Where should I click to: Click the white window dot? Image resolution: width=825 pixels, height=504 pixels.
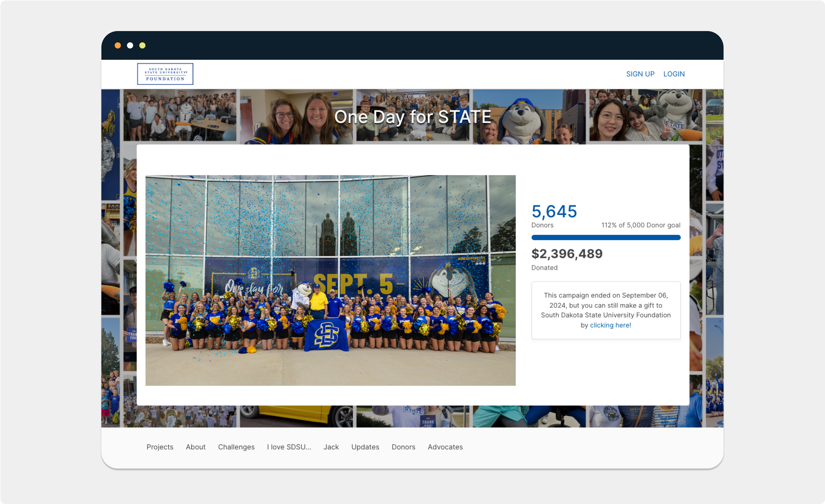(x=130, y=45)
